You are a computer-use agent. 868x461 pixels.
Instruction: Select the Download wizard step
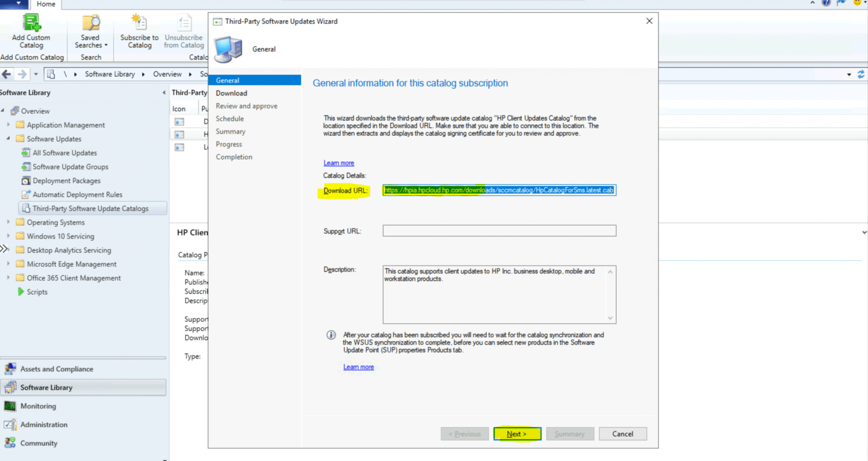231,93
